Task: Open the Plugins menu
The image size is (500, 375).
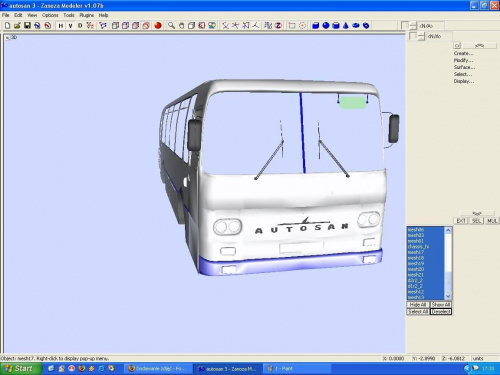Action: (87, 15)
